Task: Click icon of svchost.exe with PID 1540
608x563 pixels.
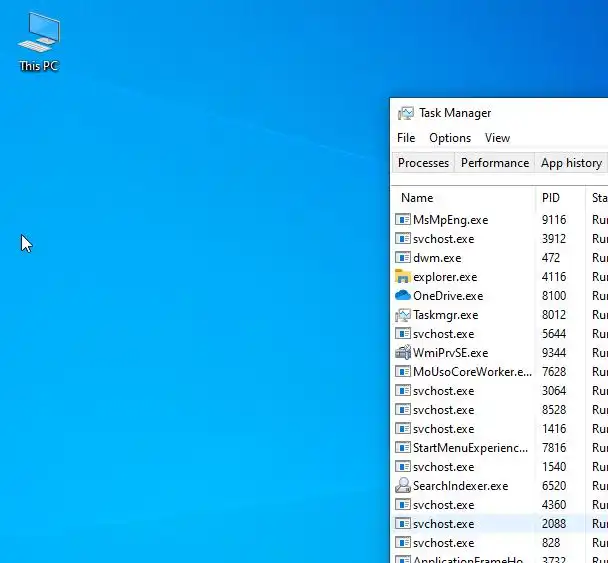Action: point(402,466)
